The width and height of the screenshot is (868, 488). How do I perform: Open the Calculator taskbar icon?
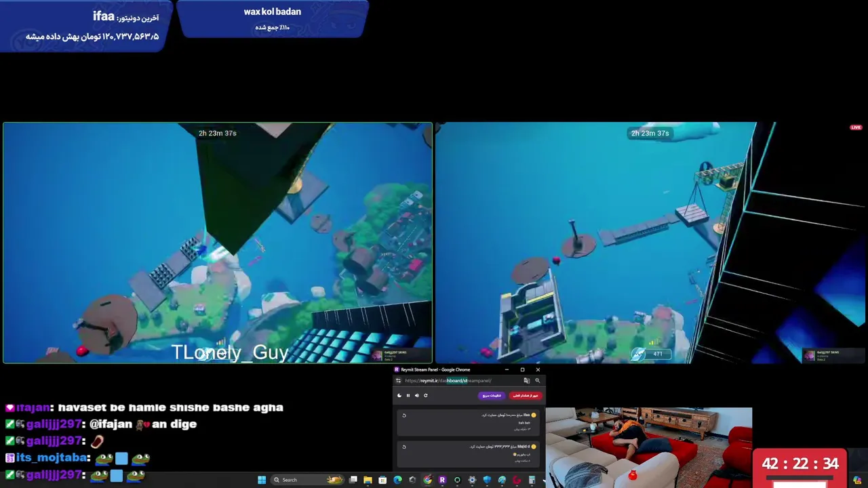tap(532, 480)
